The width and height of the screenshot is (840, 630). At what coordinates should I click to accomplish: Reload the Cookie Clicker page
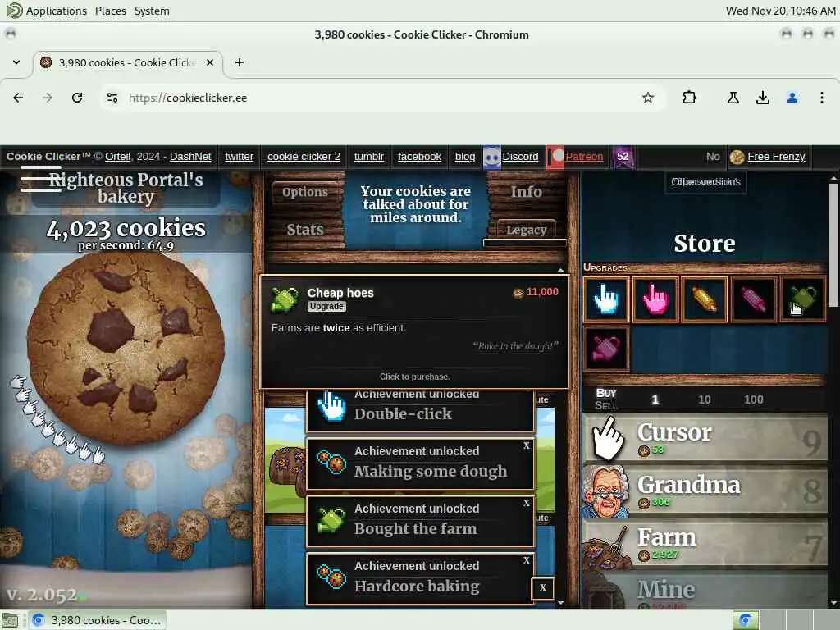[77, 98]
